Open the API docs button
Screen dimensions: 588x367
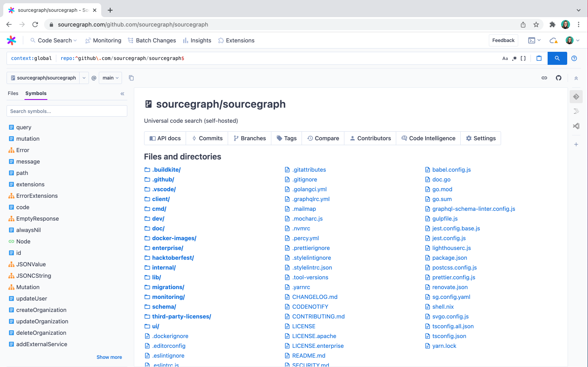tap(165, 138)
